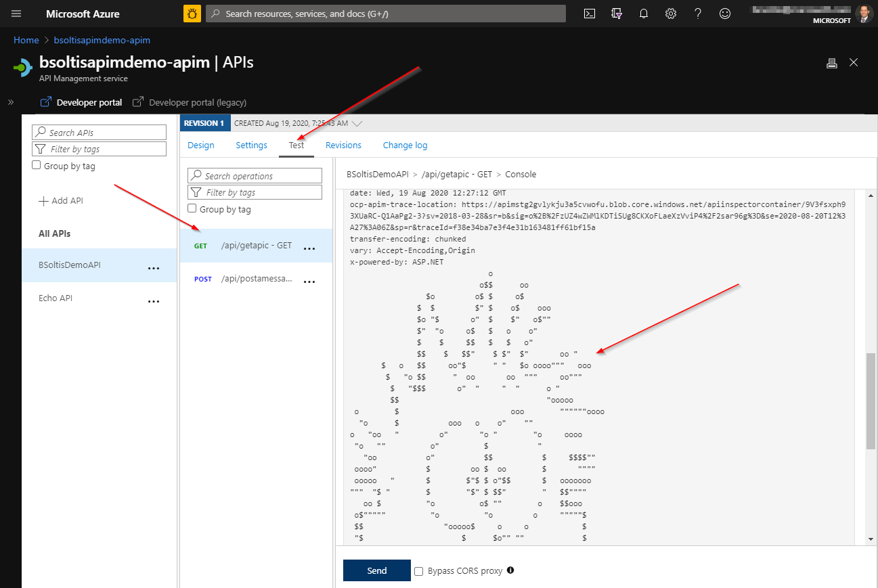Open the Developer portal link
878x588 pixels.
pos(81,102)
